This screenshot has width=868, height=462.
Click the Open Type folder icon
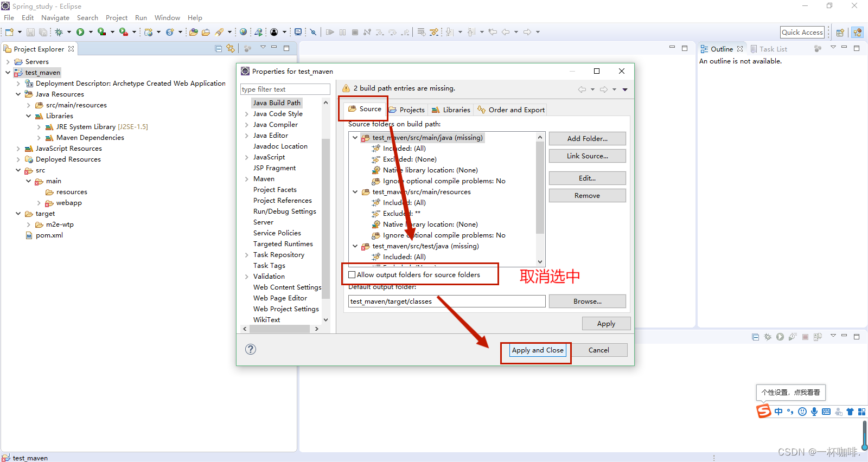[193, 32]
